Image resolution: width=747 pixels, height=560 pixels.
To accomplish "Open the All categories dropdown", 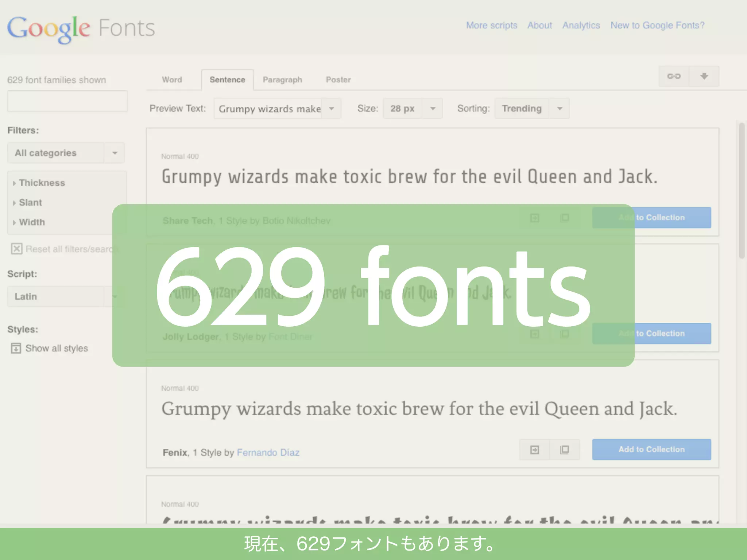I will click(66, 153).
